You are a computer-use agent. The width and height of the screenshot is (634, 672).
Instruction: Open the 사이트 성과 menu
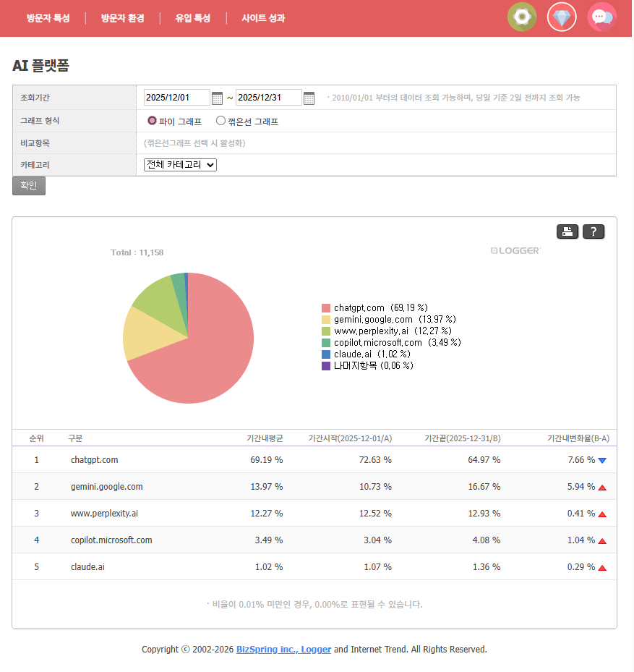coord(263,17)
